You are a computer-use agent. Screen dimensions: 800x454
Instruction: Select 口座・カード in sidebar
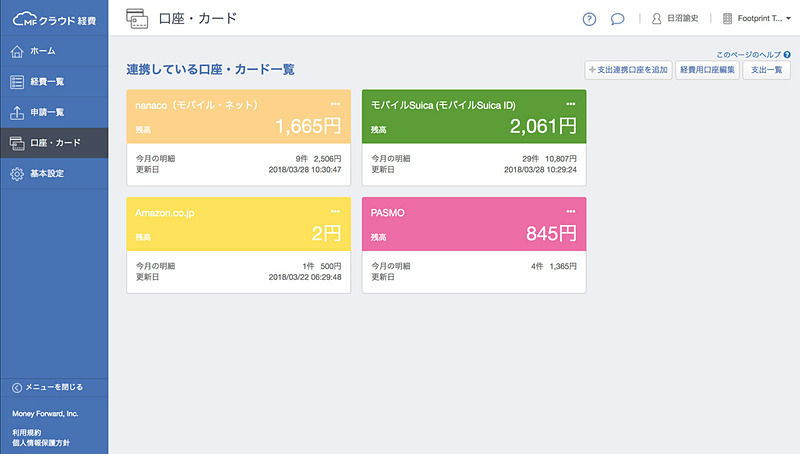point(54,143)
